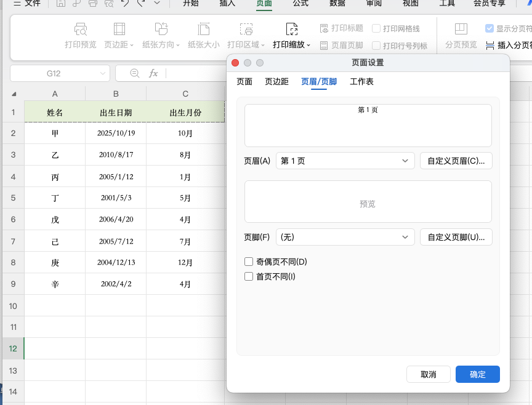Screen dimensions: 532x405
Task: Click the 自定义页眉(C)... button
Action: click(456, 161)
